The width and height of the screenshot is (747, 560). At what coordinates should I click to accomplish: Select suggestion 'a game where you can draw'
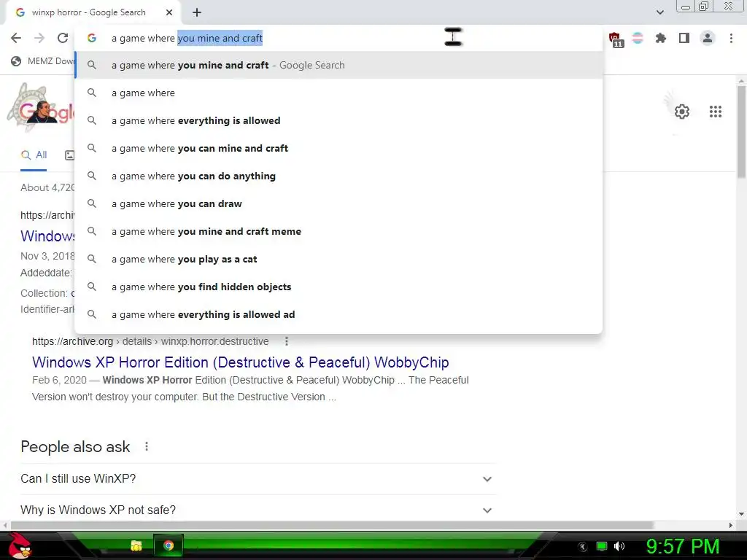(x=338, y=204)
